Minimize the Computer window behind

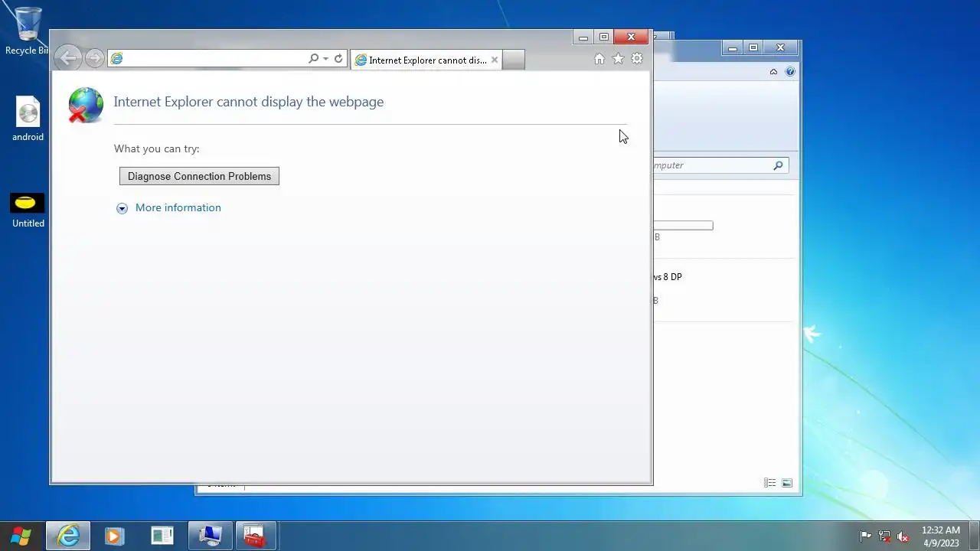point(733,47)
